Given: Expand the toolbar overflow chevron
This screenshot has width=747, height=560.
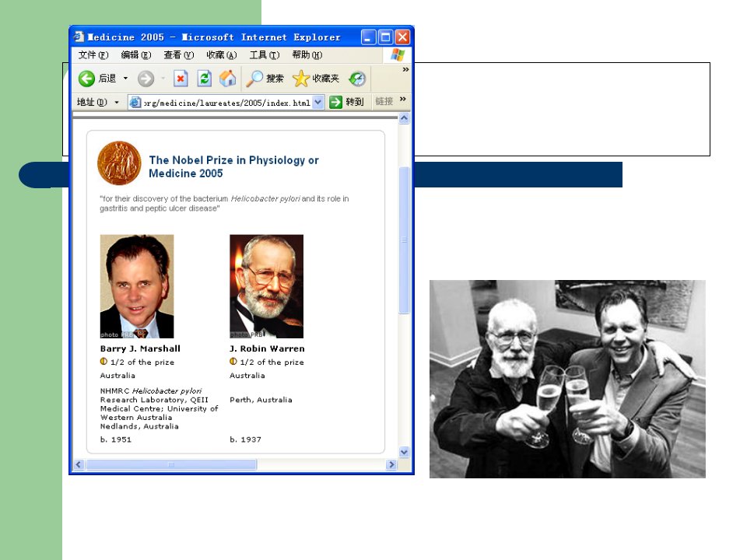Looking at the screenshot, I should [x=405, y=69].
